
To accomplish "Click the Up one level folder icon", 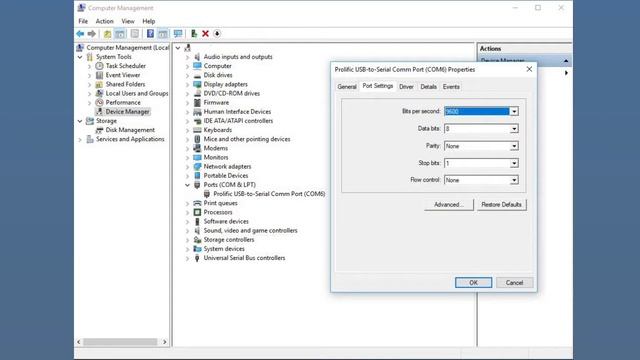I will coord(107,34).
